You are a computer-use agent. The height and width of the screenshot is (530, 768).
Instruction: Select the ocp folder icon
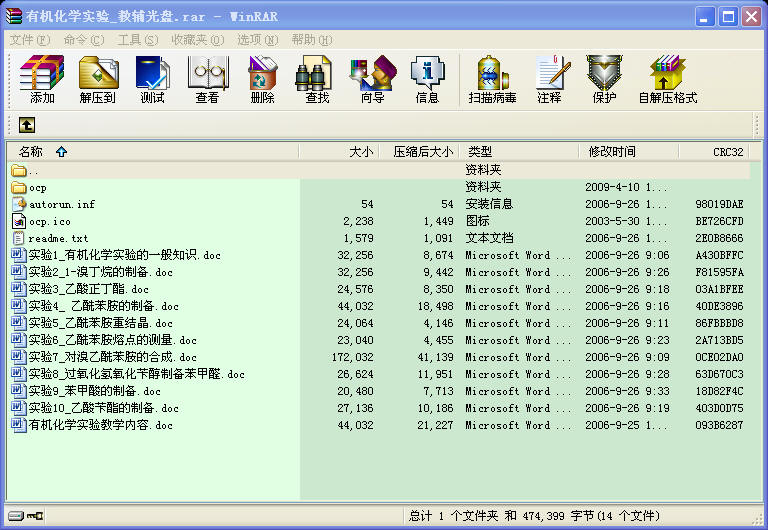pyautogui.click(x=19, y=187)
